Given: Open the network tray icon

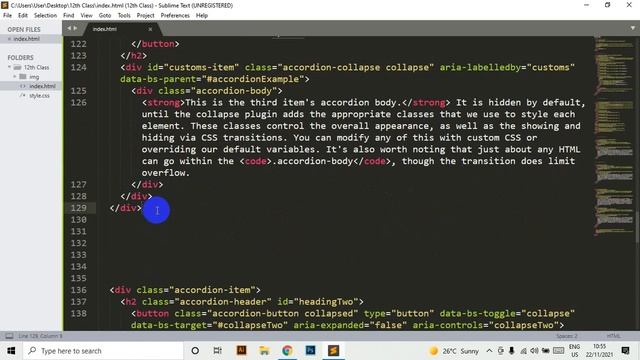Looking at the screenshot, I should click(x=523, y=351).
